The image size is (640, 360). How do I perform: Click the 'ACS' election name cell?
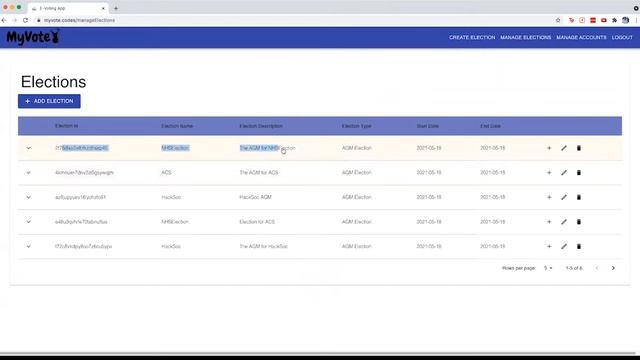(166, 173)
